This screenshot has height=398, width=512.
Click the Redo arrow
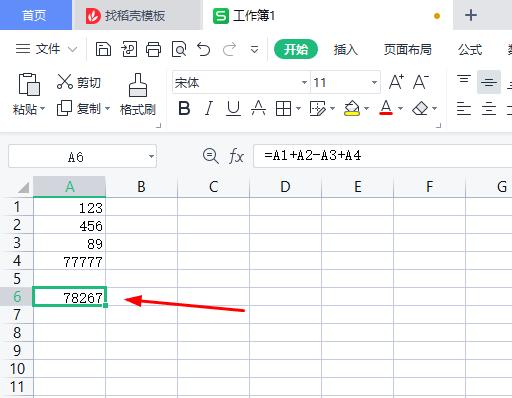(x=230, y=49)
